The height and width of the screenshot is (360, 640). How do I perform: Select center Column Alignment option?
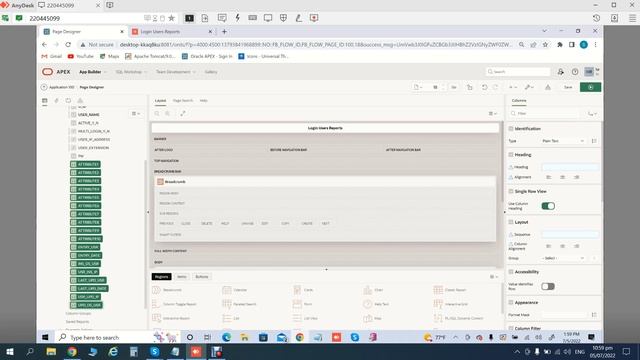[x=562, y=246]
